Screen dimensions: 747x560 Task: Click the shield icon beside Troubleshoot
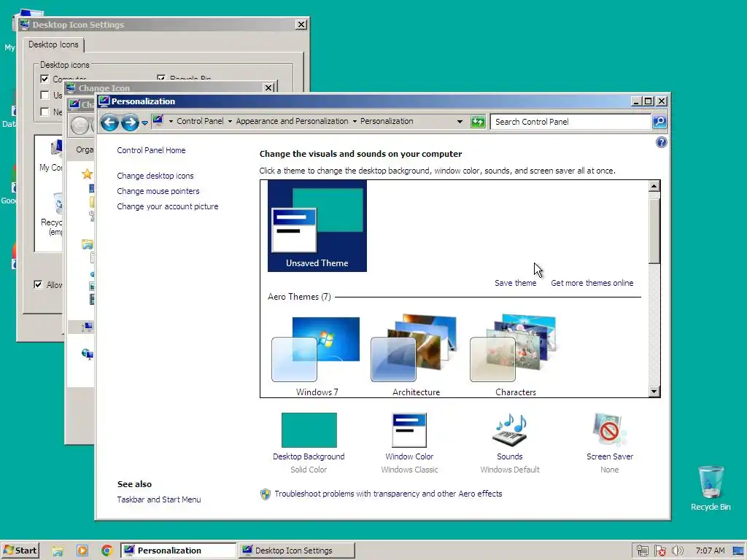point(266,494)
